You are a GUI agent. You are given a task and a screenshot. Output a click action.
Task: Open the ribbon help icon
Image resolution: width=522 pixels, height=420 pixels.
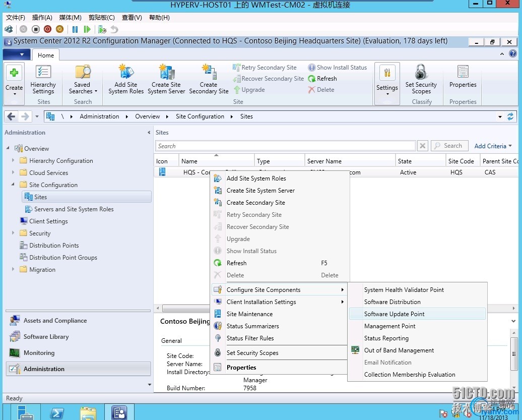[513, 53]
